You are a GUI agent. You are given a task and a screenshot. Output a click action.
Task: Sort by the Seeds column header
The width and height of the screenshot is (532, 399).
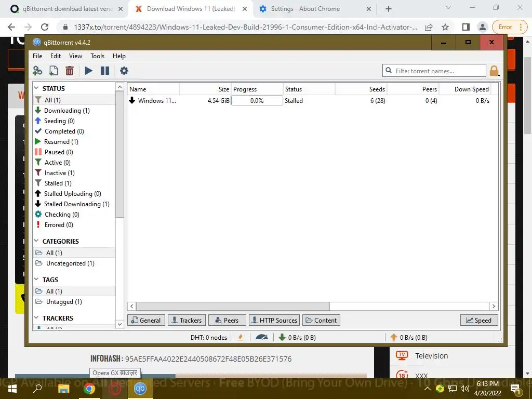(x=361, y=89)
